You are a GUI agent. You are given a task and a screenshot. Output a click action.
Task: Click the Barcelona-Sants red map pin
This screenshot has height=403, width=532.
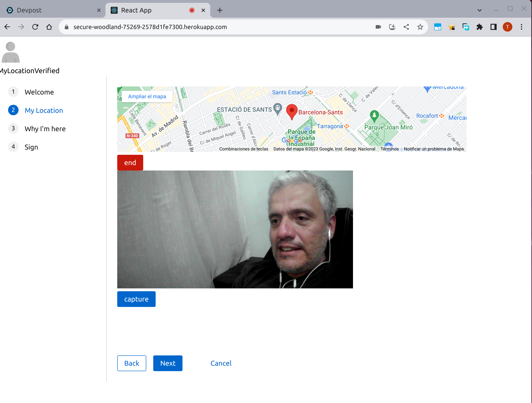coord(292,111)
